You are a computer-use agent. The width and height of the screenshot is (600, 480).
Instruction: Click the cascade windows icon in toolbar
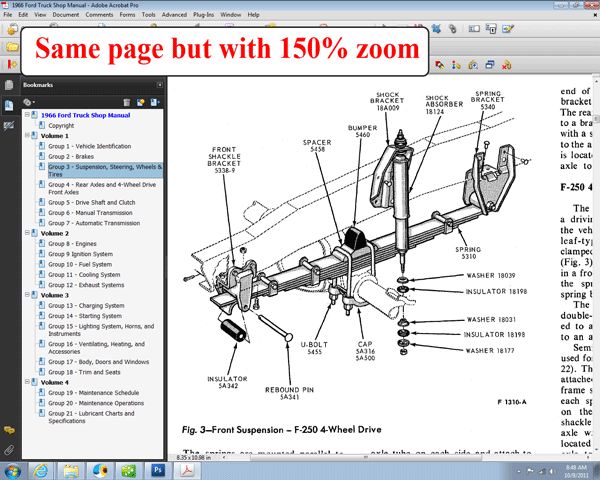pyautogui.click(x=490, y=65)
